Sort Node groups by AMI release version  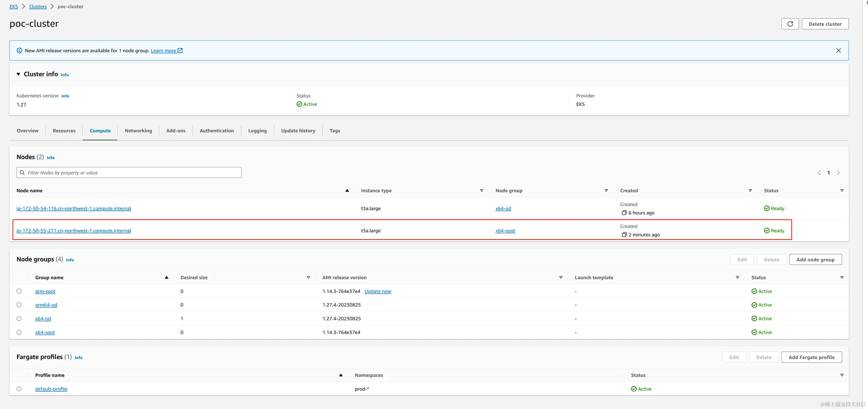coord(561,277)
